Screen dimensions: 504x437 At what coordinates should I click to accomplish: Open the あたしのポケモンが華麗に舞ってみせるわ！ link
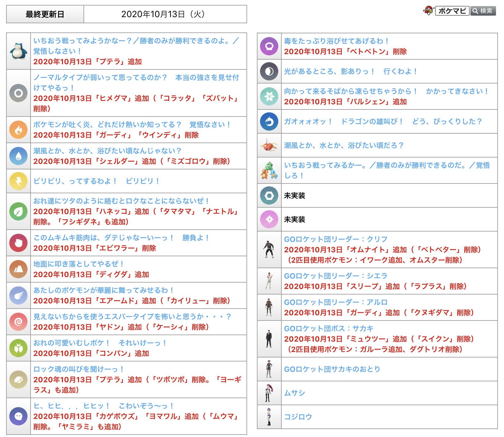point(103,290)
